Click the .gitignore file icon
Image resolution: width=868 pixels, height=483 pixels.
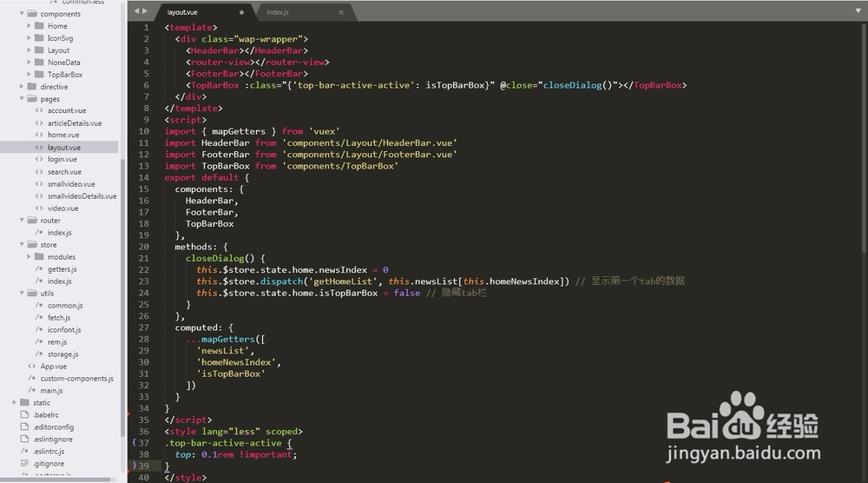click(24, 463)
